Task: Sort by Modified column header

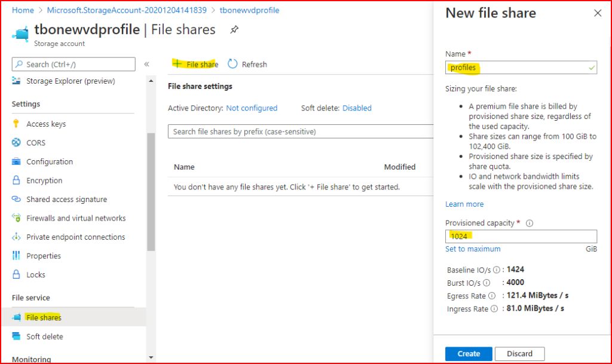Action: point(400,167)
